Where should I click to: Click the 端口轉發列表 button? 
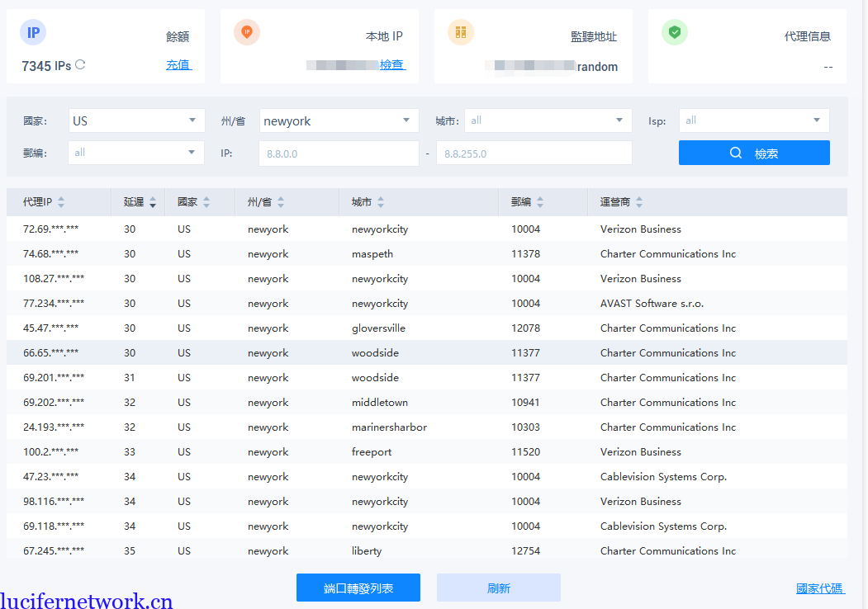coord(358,588)
